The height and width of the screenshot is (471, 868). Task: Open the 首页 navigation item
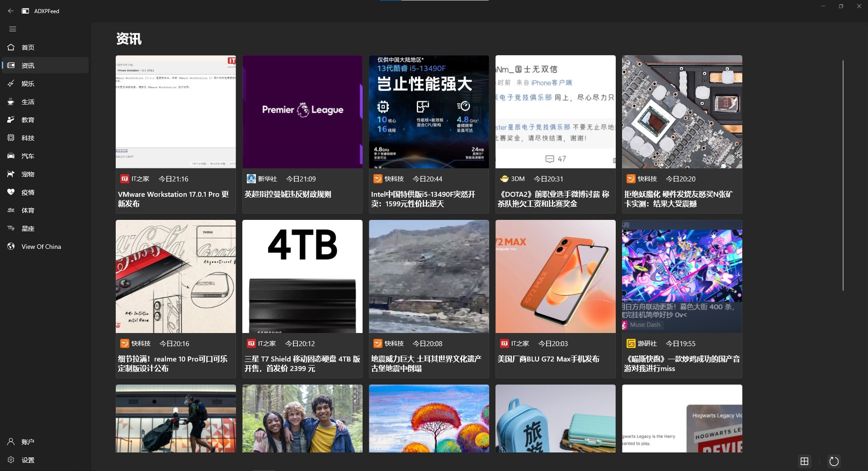point(45,47)
